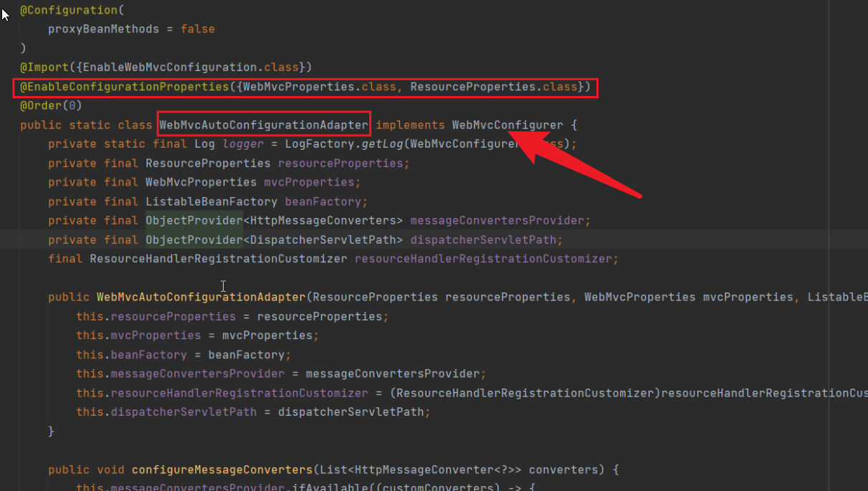Click WebMvcProperties.class inside @EnableConfigurationProperties
Screen dimensions: 868x491
tap(320, 87)
